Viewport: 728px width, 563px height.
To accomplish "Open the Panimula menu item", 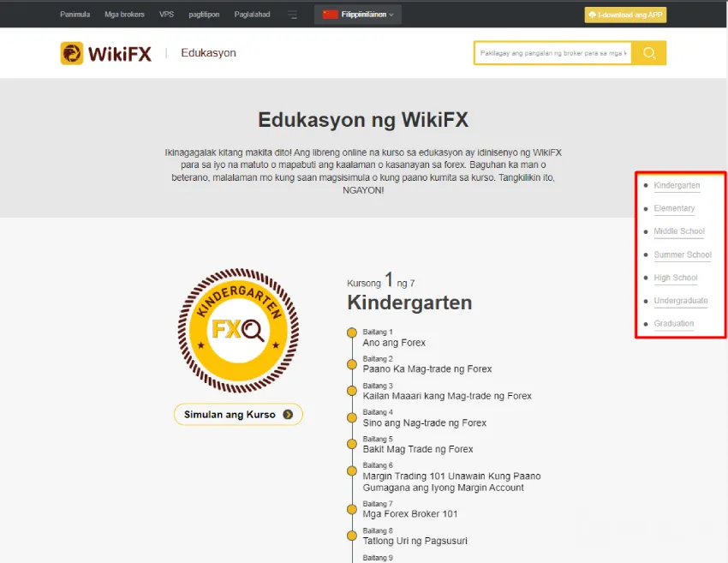I will 75,15.
